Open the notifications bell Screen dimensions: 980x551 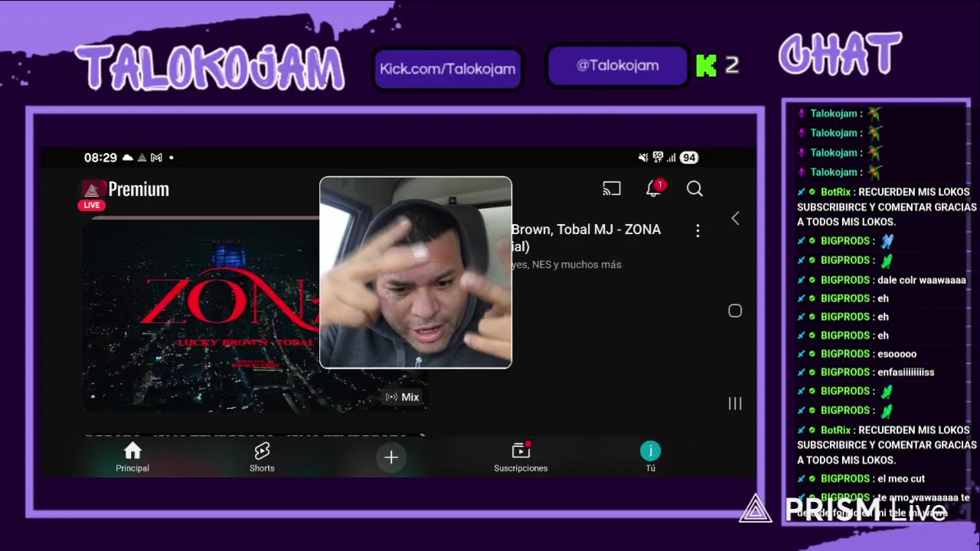[x=655, y=188]
